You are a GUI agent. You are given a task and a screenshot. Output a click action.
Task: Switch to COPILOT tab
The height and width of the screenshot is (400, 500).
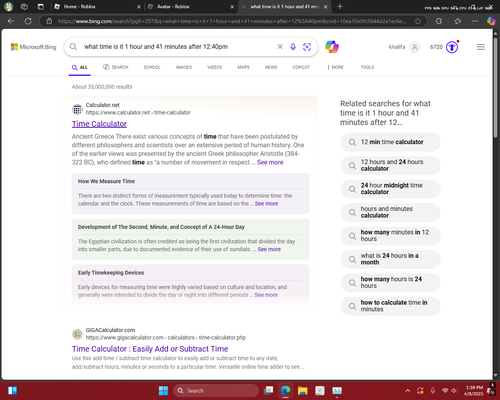click(x=301, y=67)
